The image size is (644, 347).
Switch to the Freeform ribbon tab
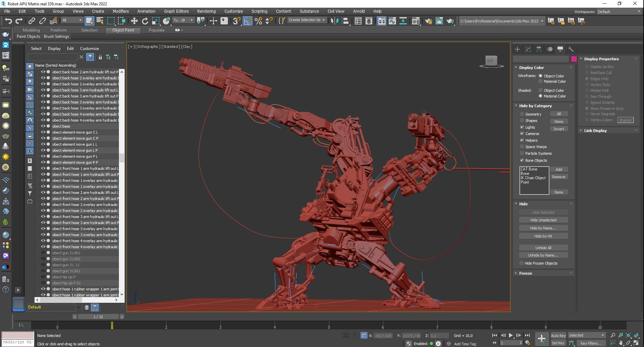pyautogui.click(x=58, y=30)
